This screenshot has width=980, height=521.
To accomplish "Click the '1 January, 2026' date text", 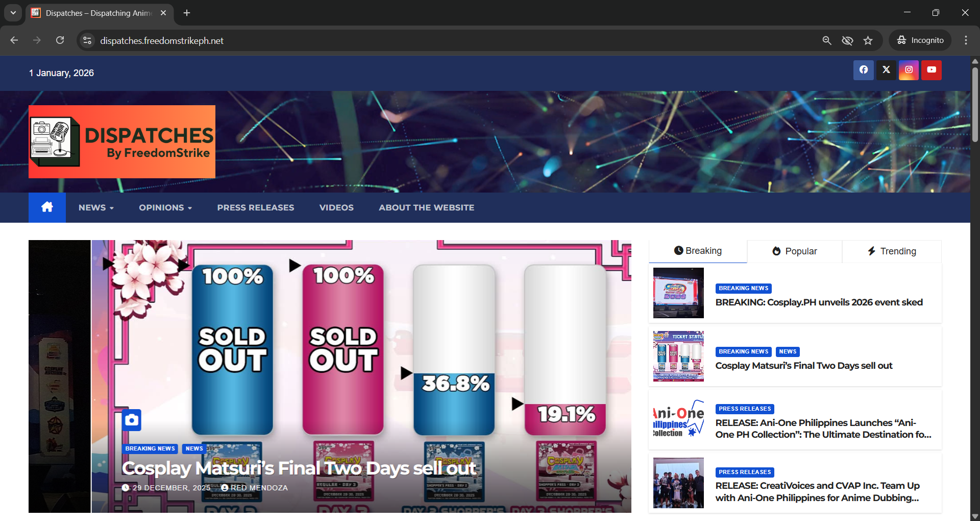I will pos(61,73).
